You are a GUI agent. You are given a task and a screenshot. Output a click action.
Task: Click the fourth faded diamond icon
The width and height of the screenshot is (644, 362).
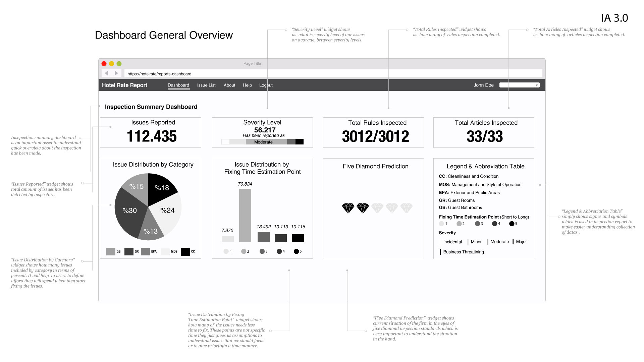point(392,208)
